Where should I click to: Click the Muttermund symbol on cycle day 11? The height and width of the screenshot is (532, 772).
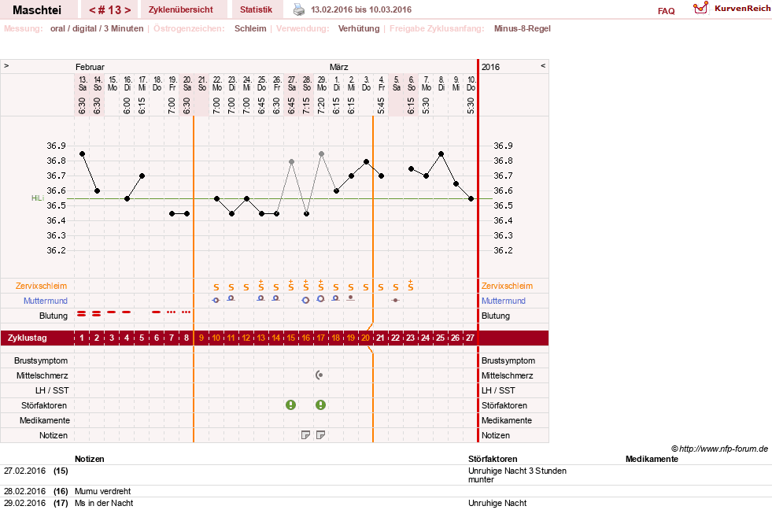[231, 298]
